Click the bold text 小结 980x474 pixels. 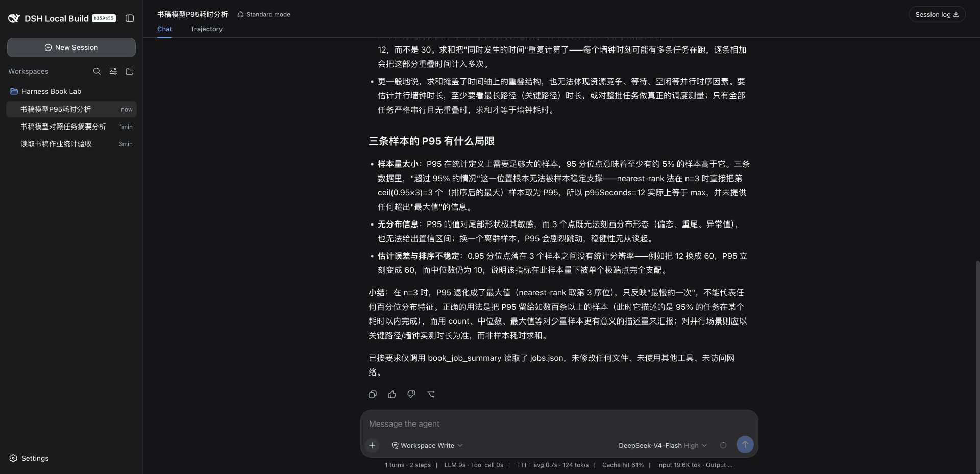[376, 293]
